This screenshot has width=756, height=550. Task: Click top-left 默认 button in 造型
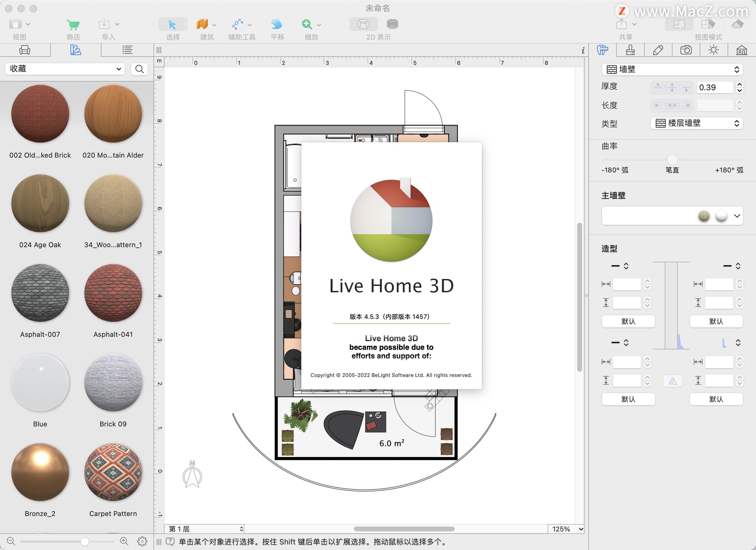click(628, 321)
